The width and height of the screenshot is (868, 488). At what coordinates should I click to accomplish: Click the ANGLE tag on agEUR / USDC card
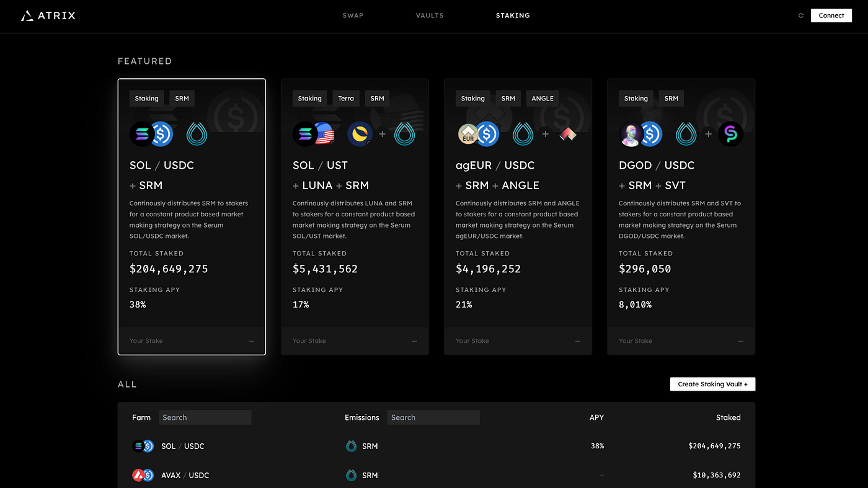pos(542,98)
